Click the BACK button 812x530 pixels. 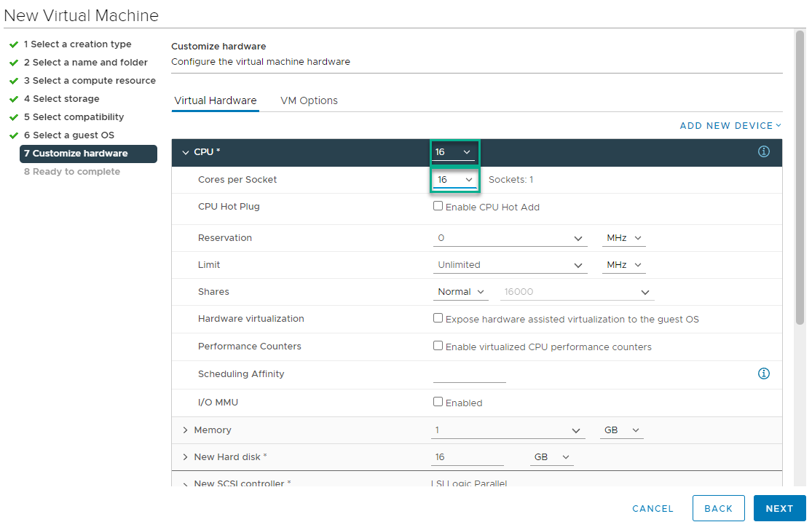(x=718, y=508)
